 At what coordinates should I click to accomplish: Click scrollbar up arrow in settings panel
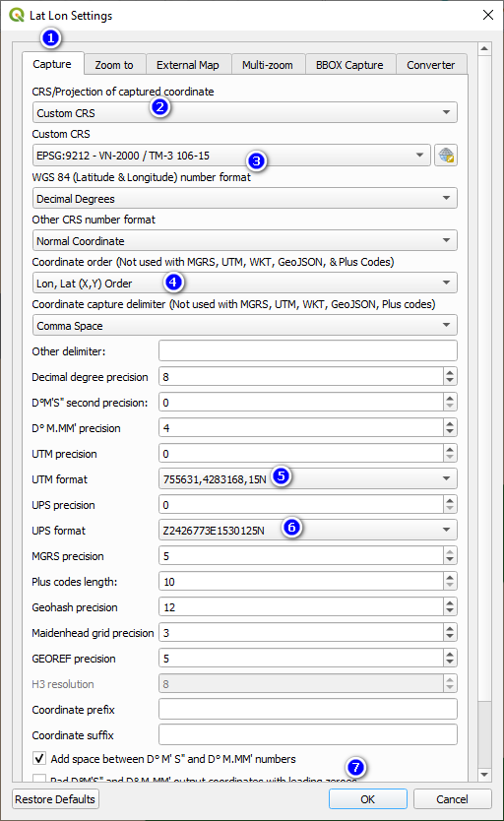[x=484, y=48]
